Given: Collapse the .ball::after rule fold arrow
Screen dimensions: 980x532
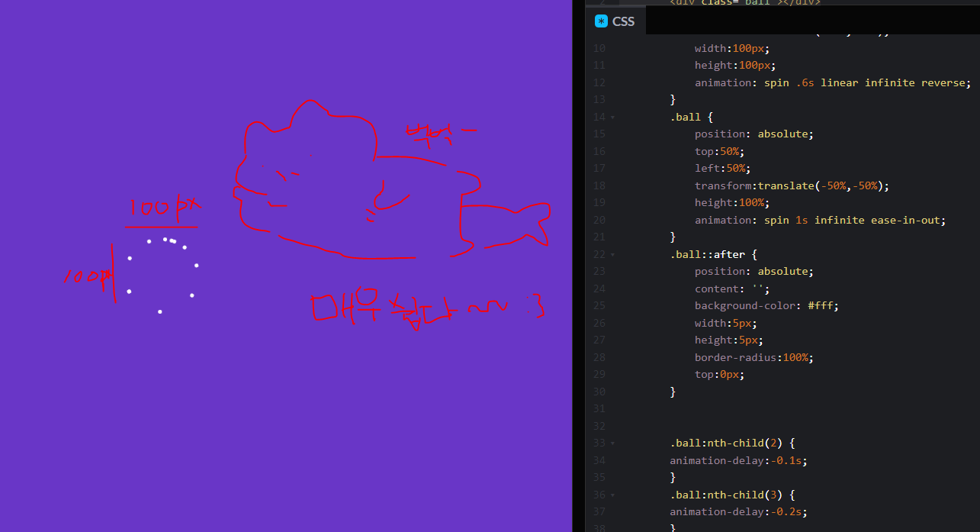Looking at the screenshot, I should (612, 254).
